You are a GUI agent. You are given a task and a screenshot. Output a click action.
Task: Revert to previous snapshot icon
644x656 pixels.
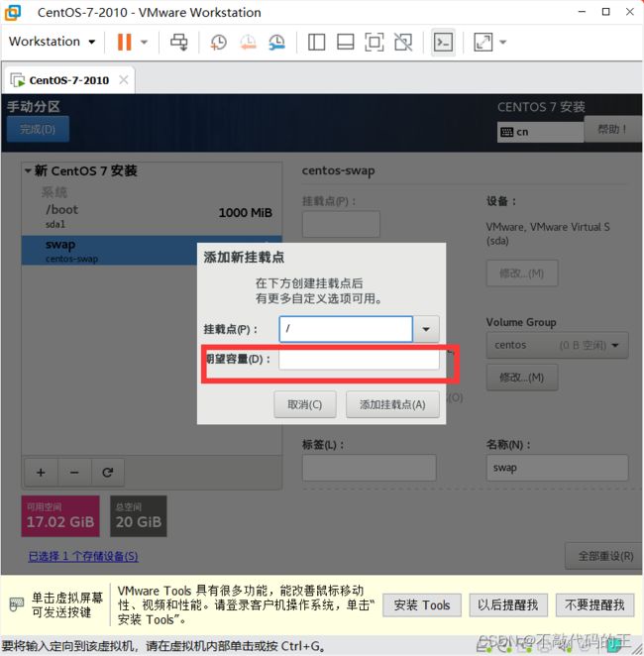pos(248,42)
